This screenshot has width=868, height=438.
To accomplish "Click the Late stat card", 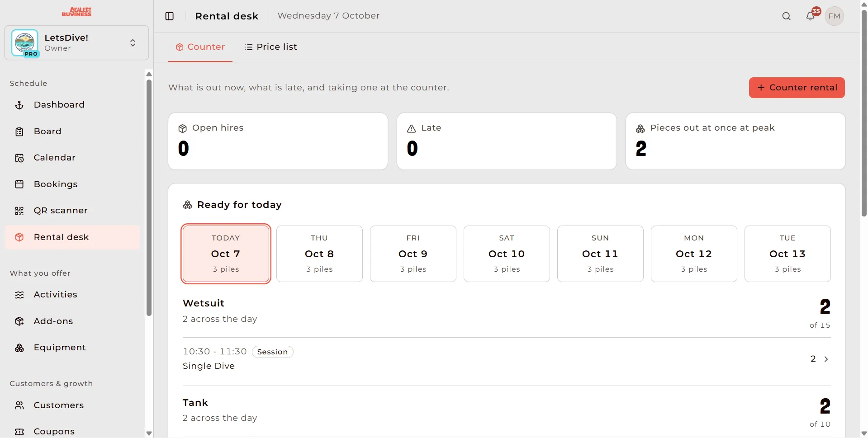I will click(x=507, y=141).
